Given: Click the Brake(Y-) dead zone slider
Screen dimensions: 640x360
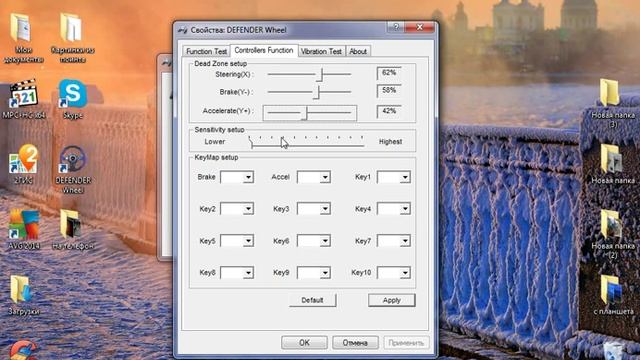Looking at the screenshot, I should (309, 92).
